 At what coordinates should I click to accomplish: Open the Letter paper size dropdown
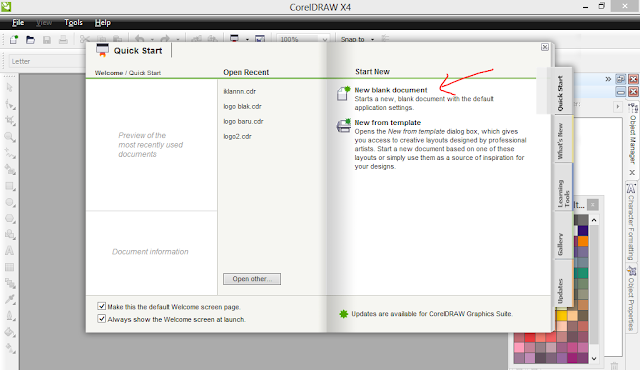(47, 61)
